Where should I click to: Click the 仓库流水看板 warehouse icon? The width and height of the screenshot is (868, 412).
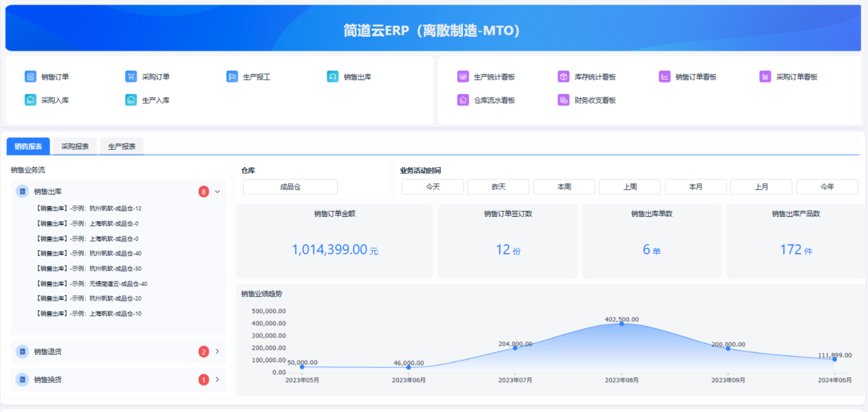click(x=463, y=100)
